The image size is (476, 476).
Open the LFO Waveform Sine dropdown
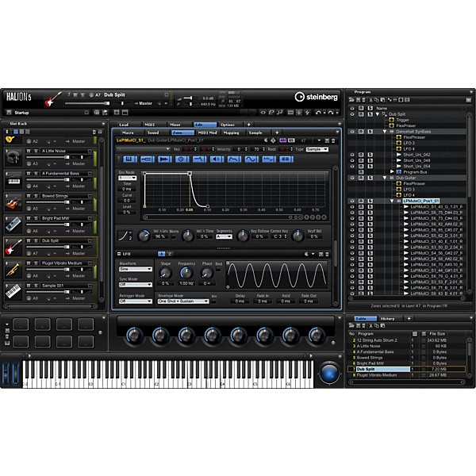136,269
